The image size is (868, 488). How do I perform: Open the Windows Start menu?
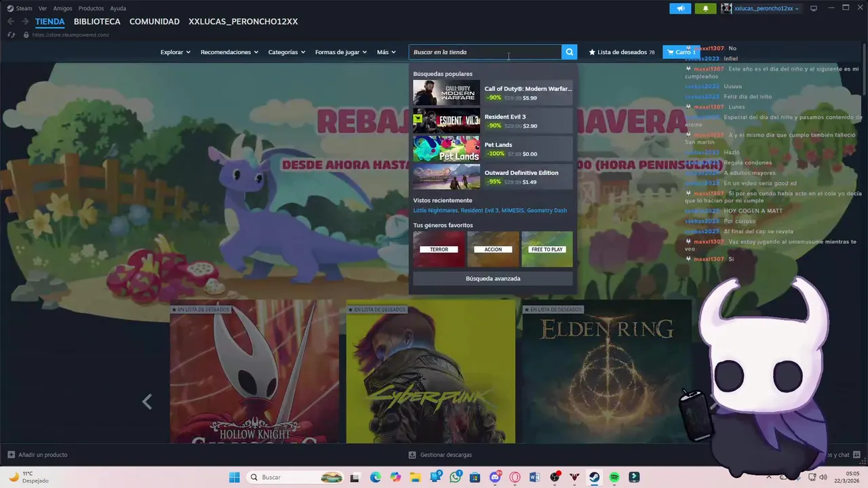click(234, 477)
